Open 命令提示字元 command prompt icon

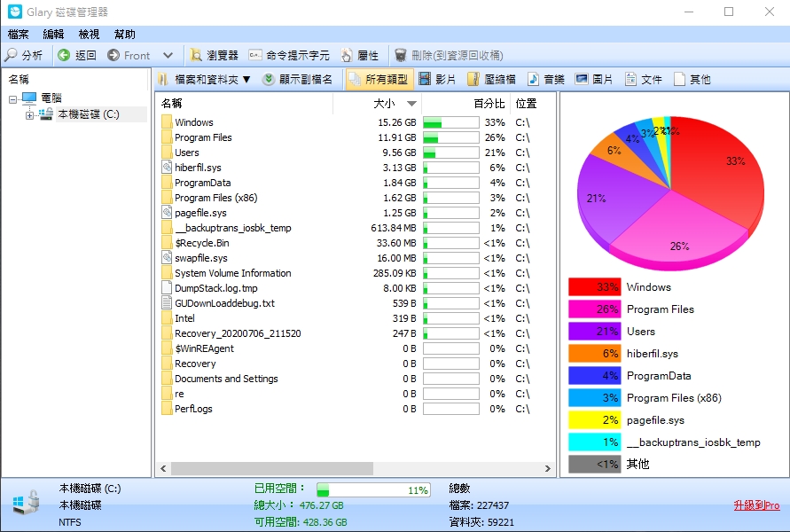pyautogui.click(x=255, y=55)
